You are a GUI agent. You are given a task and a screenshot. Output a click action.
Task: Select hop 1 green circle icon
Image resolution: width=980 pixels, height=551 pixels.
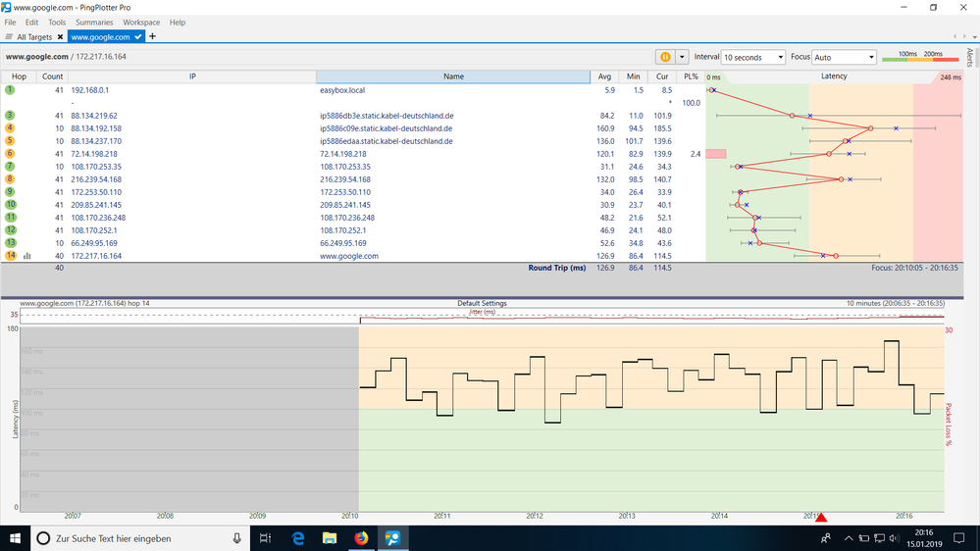pyautogui.click(x=10, y=90)
